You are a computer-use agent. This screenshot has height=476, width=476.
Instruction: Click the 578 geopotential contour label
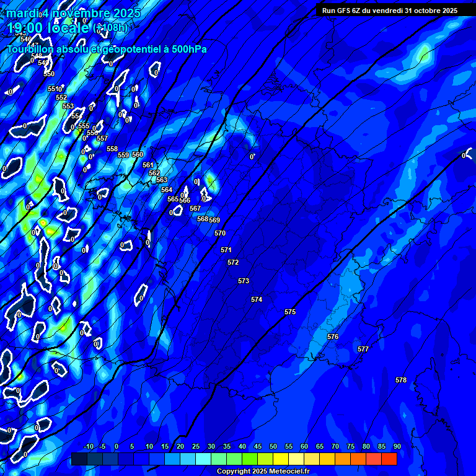tap(401, 381)
